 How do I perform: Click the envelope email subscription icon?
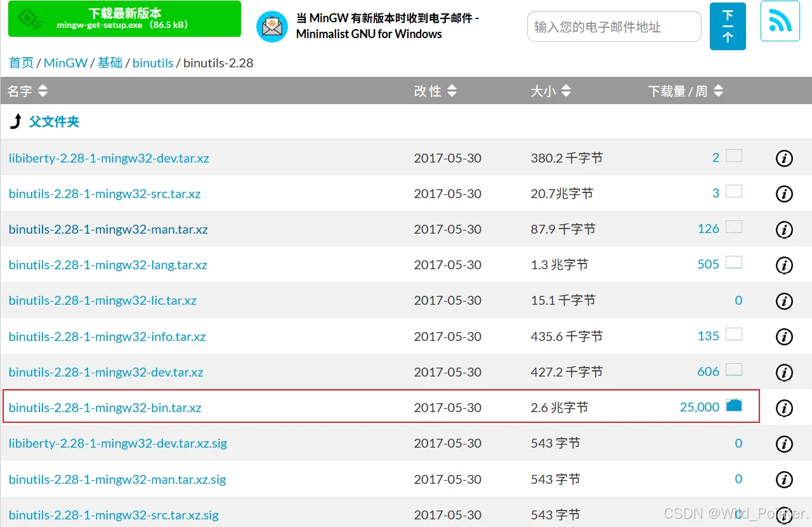[x=272, y=27]
